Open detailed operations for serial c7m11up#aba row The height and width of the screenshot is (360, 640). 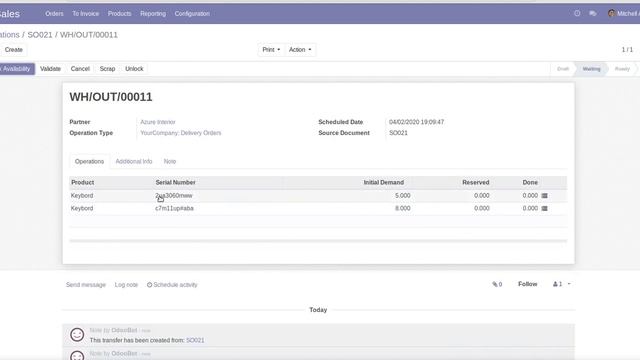click(544, 208)
